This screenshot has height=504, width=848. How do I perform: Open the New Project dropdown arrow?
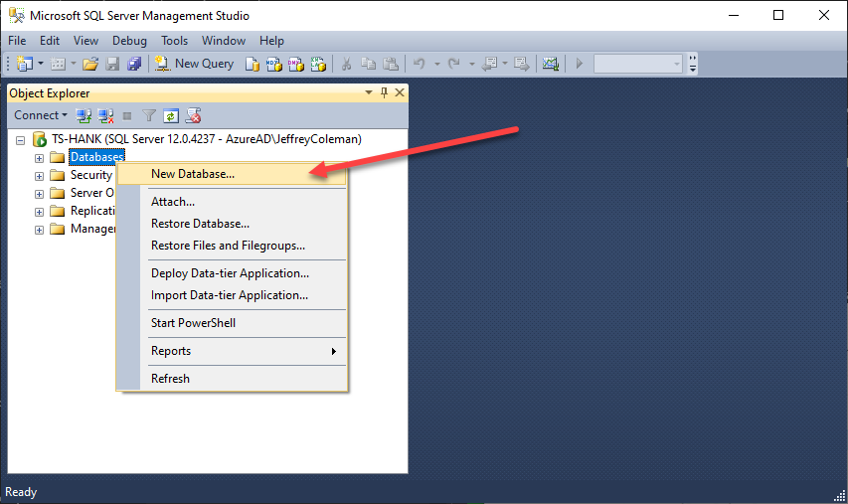coord(40,64)
